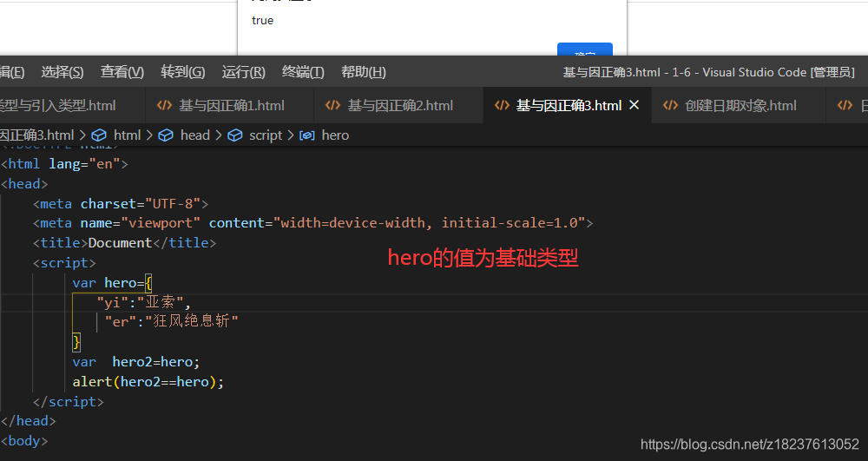This screenshot has height=461, width=868.
Task: Click the HTML file icon on 基与因正确2.html tab
Action: (332, 105)
